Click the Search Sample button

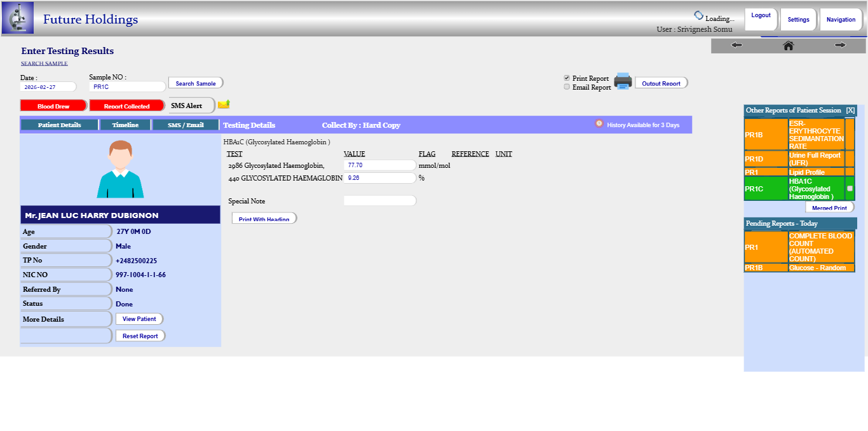coord(196,83)
